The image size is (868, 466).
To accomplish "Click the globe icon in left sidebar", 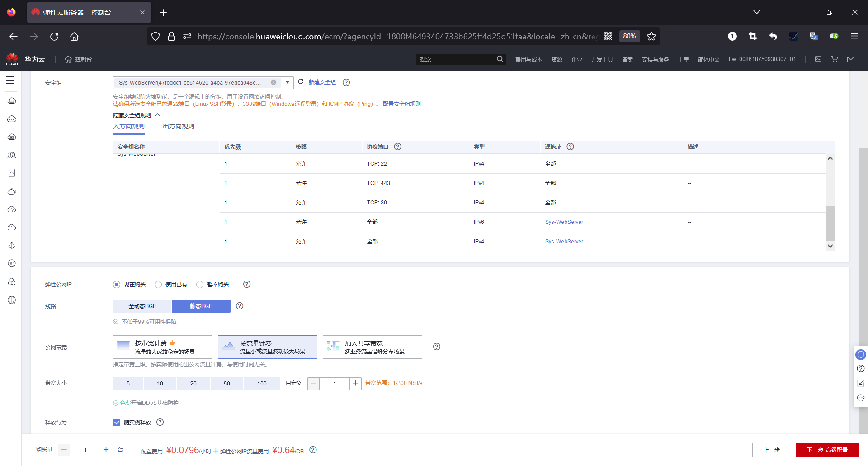I will click(x=12, y=300).
